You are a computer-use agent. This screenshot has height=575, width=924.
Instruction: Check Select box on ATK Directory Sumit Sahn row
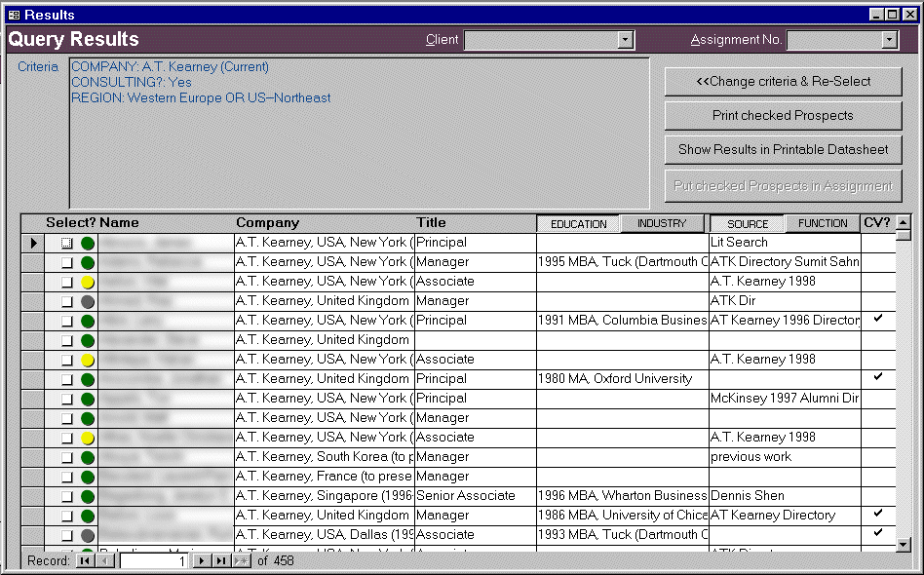coord(67,262)
